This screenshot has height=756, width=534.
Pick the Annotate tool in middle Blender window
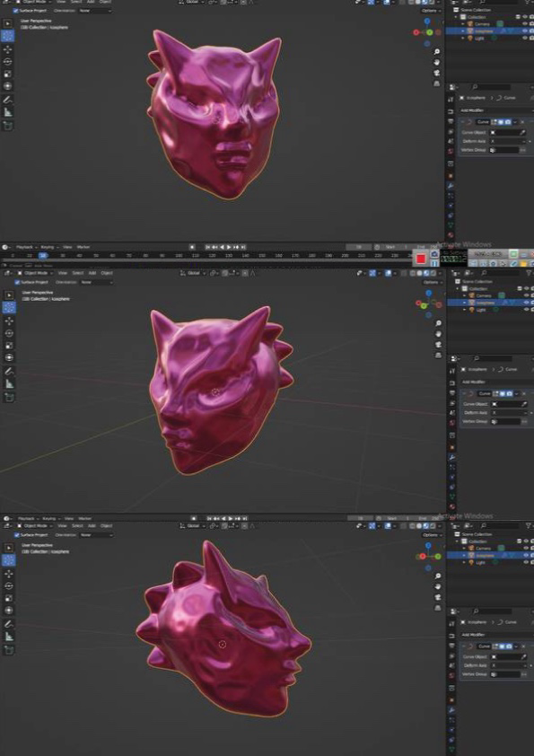click(x=9, y=371)
